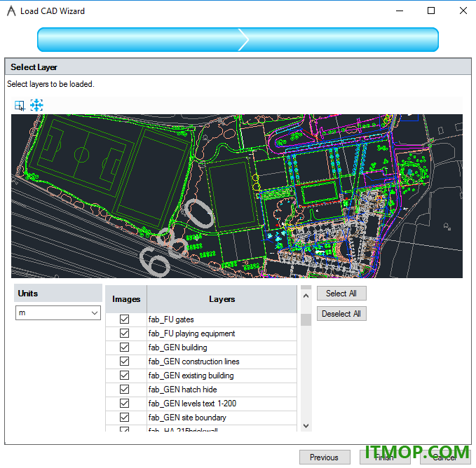Uncheck fab_GEN site boundary checkbox
The image size is (476, 468).
click(x=124, y=417)
